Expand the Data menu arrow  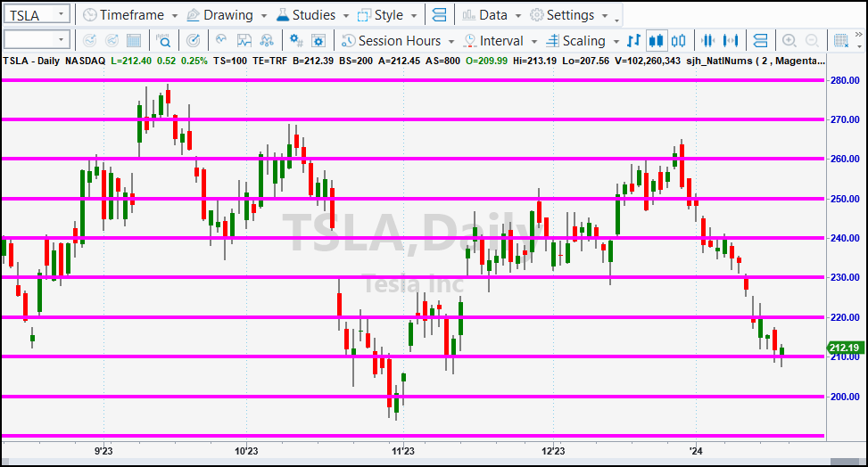click(518, 15)
